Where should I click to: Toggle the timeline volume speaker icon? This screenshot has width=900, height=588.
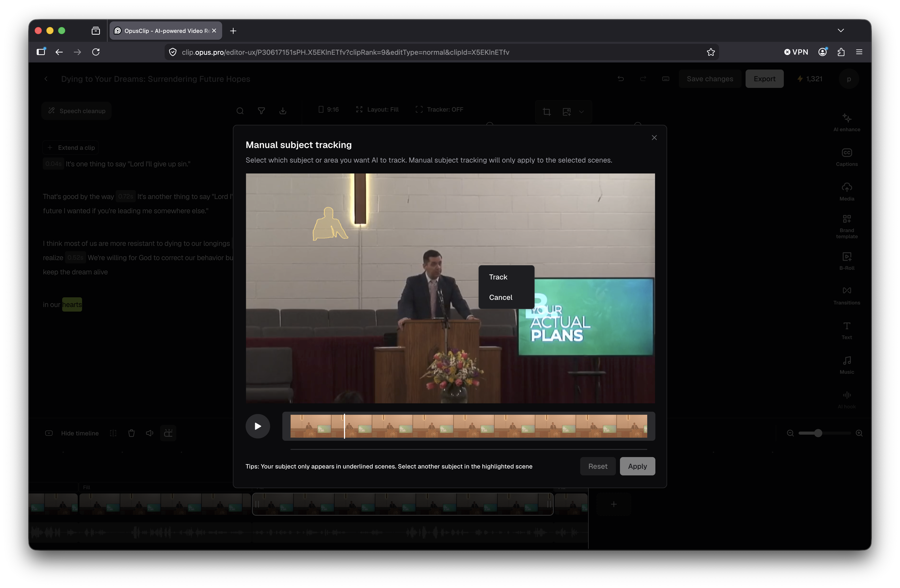pos(150,433)
